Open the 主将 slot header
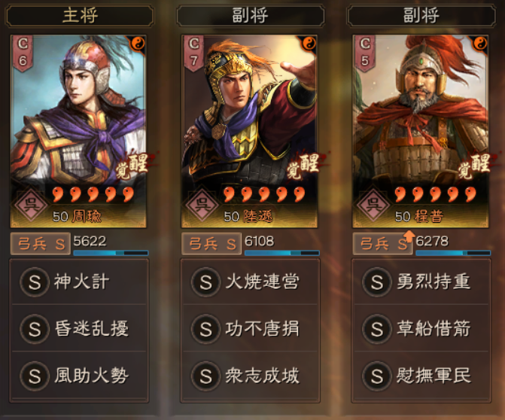 80,16
